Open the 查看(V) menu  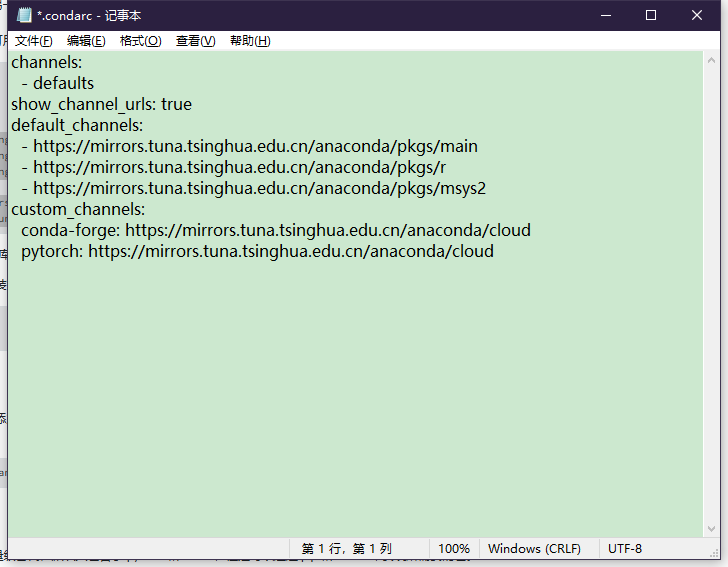click(195, 41)
